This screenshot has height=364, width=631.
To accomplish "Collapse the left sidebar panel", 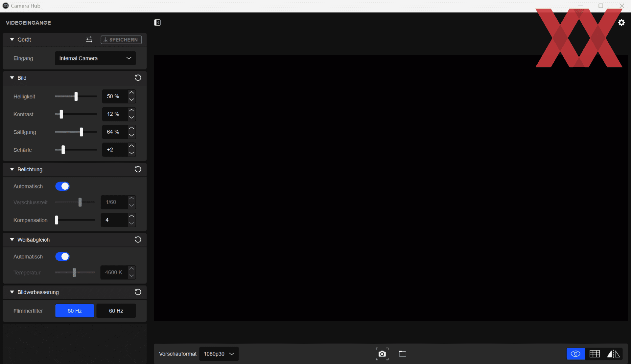I will [x=157, y=22].
